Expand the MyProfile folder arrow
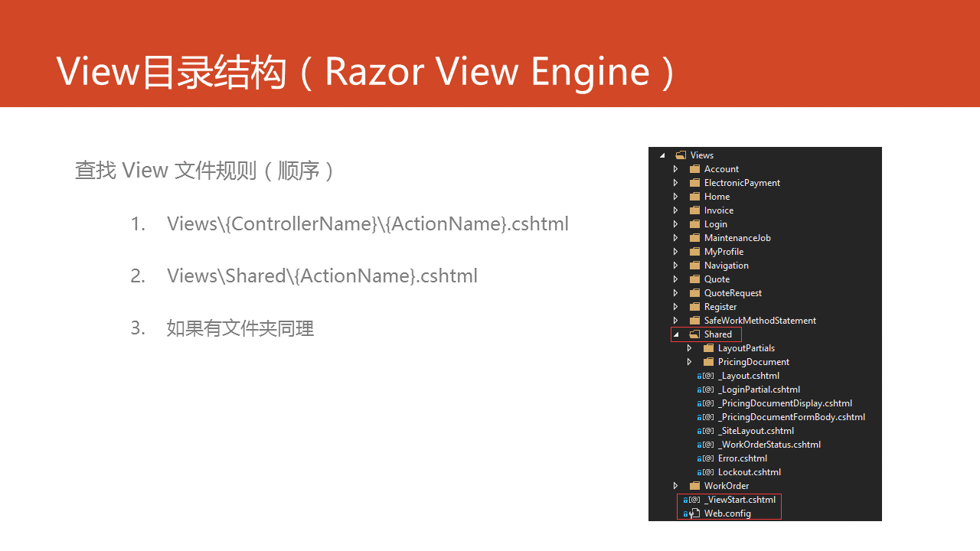This screenshot has width=980, height=551. 675,252
